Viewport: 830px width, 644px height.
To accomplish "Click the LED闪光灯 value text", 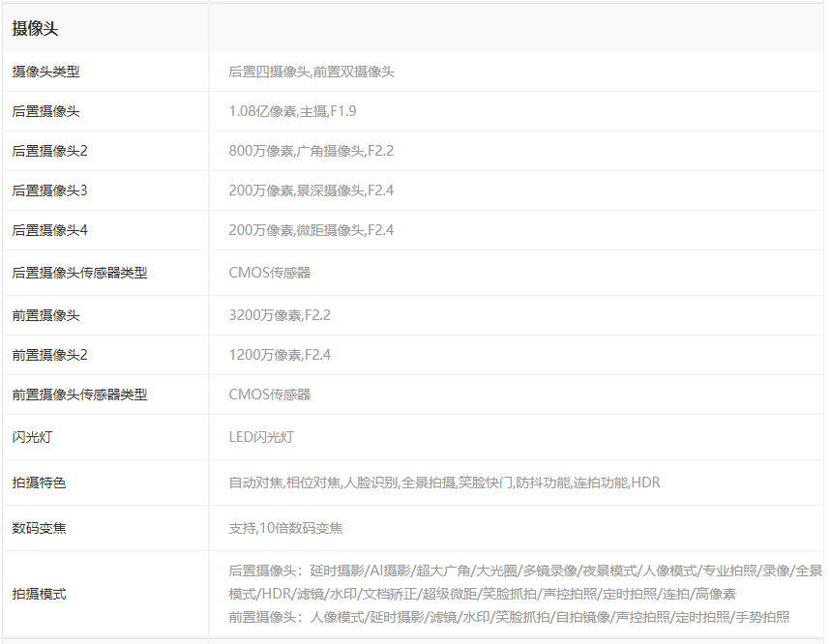I will coord(259,435).
